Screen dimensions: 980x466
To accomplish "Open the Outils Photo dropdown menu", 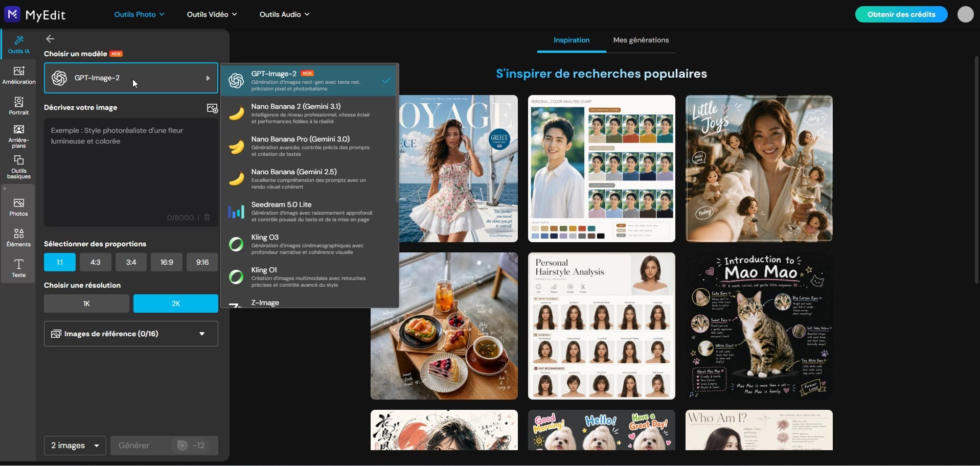I will click(x=139, y=14).
